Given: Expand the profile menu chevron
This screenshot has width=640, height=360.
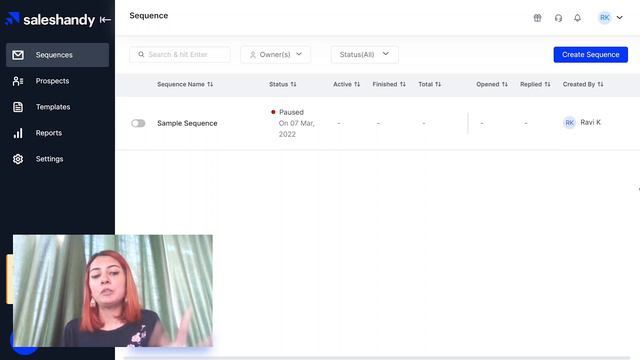Looking at the screenshot, I should (620, 18).
